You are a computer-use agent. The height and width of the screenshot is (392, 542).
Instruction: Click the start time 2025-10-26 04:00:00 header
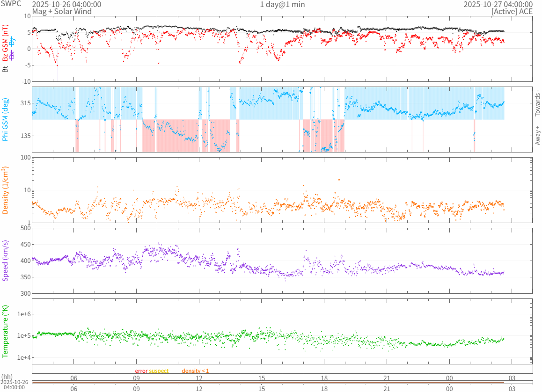pos(66,4)
